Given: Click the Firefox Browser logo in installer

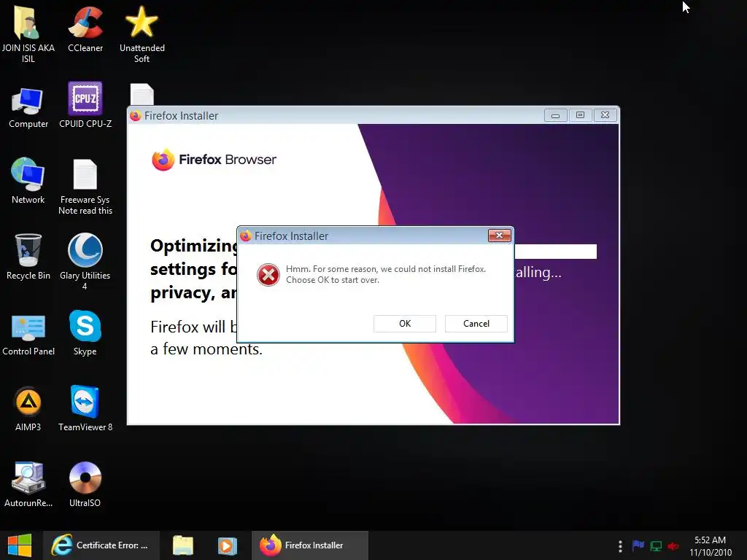Looking at the screenshot, I should 214,160.
